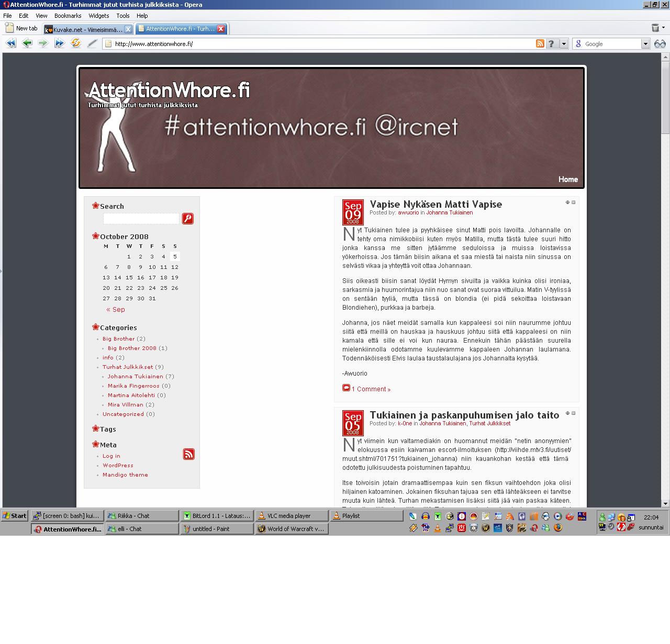The height and width of the screenshot is (644, 670).
Task: Click the Rewind navigation button
Action: [x=10, y=43]
